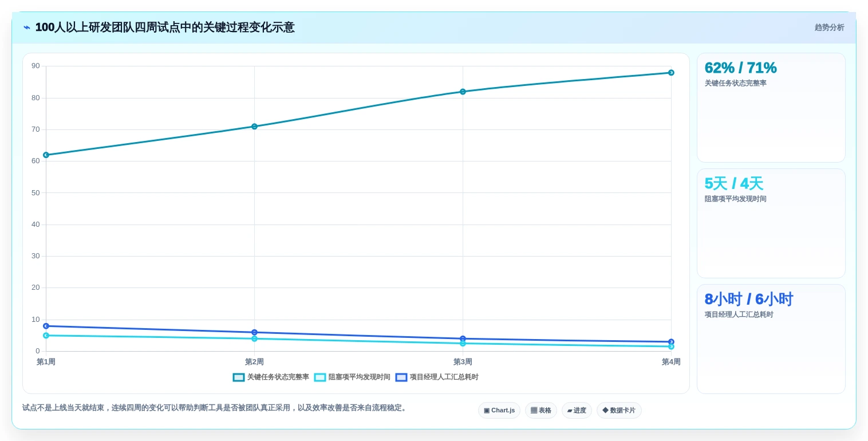Screen dimensions: 868x441
Task: Click 第3周 point on cyan 发现时间 line
Action: (463, 344)
